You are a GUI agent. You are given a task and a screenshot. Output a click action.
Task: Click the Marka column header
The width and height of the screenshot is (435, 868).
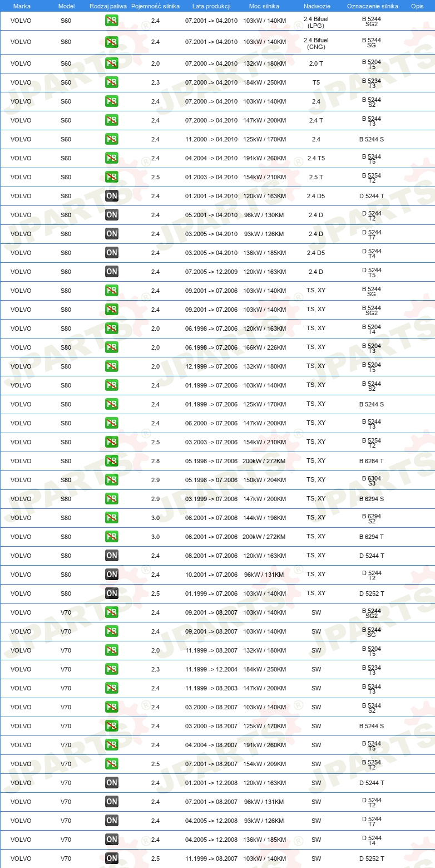[x=22, y=6]
